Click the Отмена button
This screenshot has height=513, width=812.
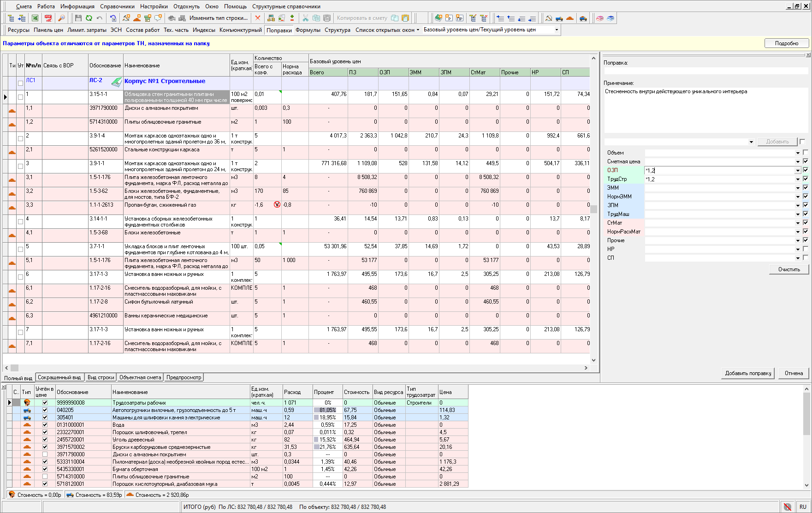tap(794, 373)
